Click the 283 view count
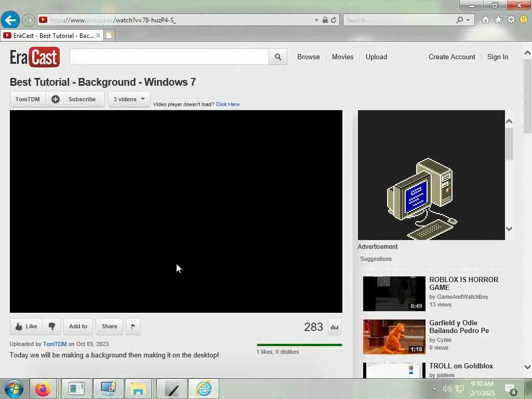The width and height of the screenshot is (532, 399). pos(313,327)
